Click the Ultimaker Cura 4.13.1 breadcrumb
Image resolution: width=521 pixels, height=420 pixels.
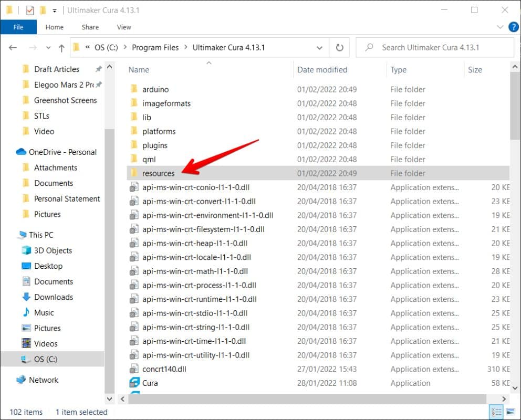(x=228, y=47)
